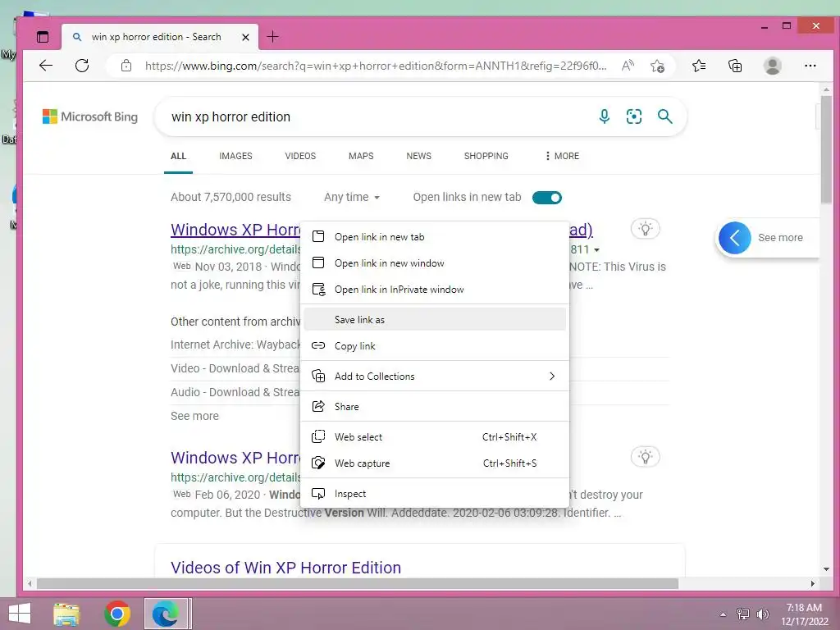Show hidden system tray icons
Viewport: 840px width, 630px height.
point(723,614)
